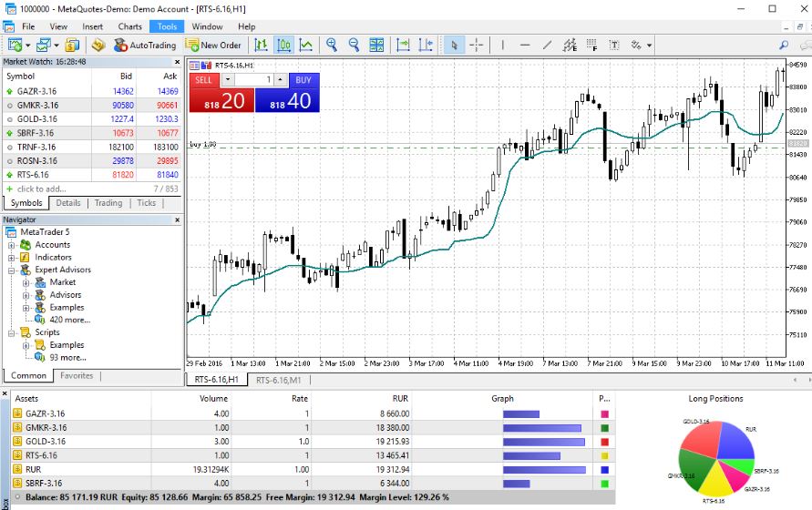Viewport: 812px width, 510px height.
Task: Click the RUR asset row icon
Action: pos(17,470)
